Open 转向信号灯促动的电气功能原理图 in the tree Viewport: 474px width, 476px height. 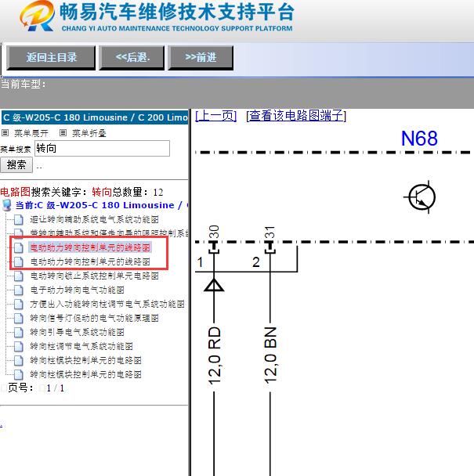click(x=94, y=318)
